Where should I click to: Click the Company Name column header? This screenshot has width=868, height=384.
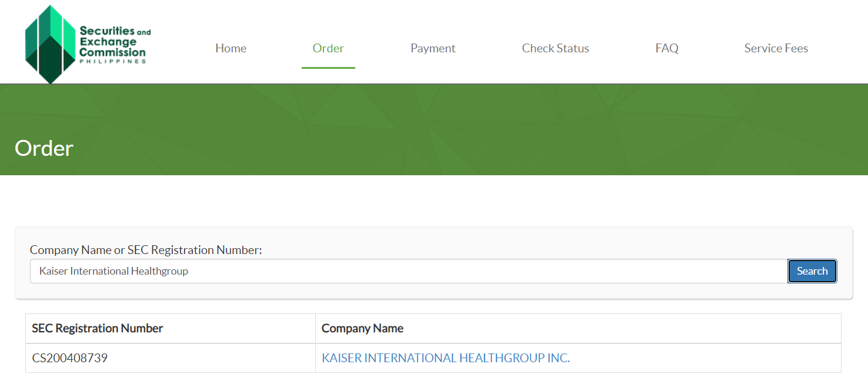[362, 328]
